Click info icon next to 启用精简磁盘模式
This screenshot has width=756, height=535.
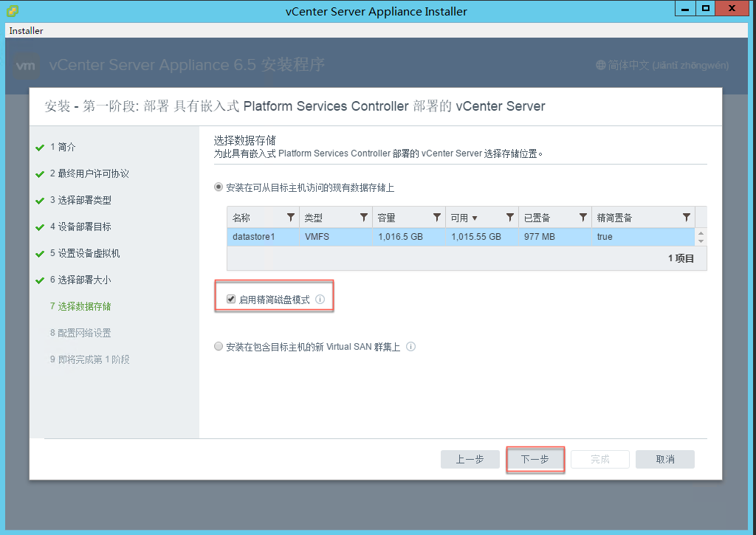(320, 300)
